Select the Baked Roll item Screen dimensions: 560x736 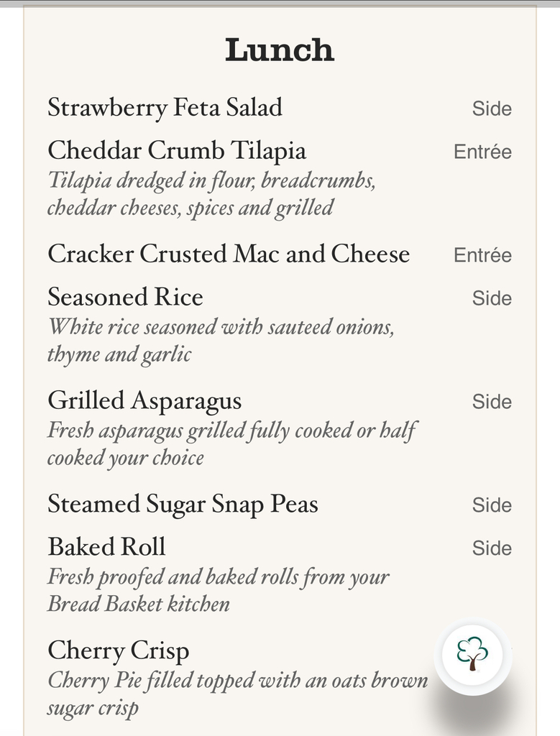point(106,547)
